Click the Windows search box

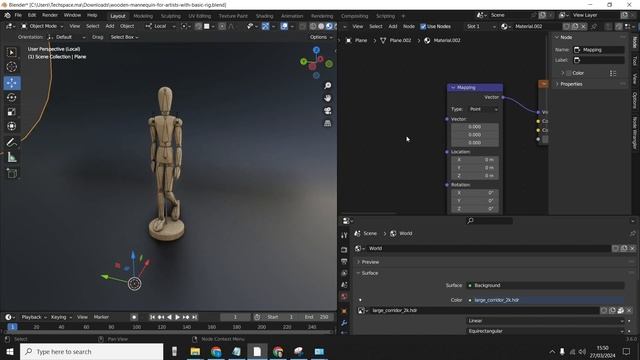[x=91, y=352]
